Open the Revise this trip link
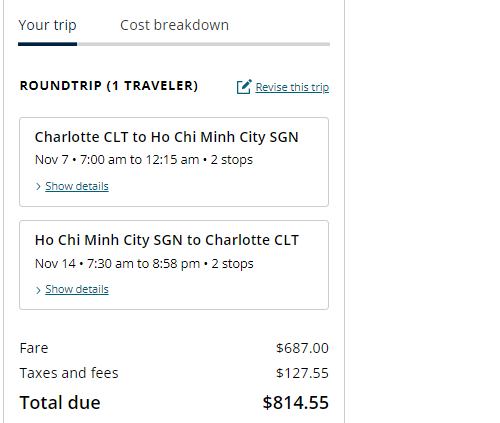 292,87
